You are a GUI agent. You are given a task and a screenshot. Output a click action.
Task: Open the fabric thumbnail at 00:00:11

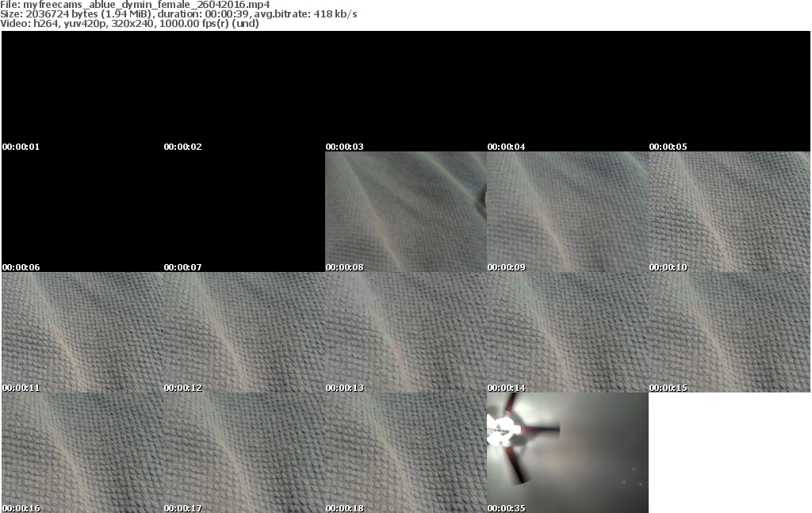(82, 332)
